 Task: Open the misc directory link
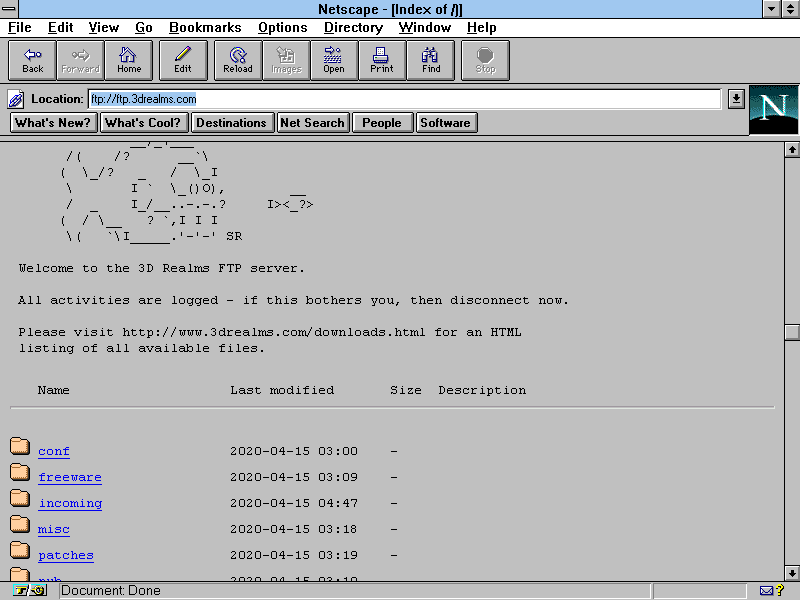[x=54, y=529]
